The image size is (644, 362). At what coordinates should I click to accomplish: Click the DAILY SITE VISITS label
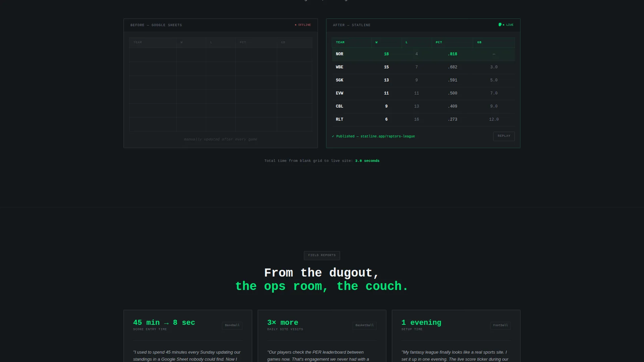point(285,329)
